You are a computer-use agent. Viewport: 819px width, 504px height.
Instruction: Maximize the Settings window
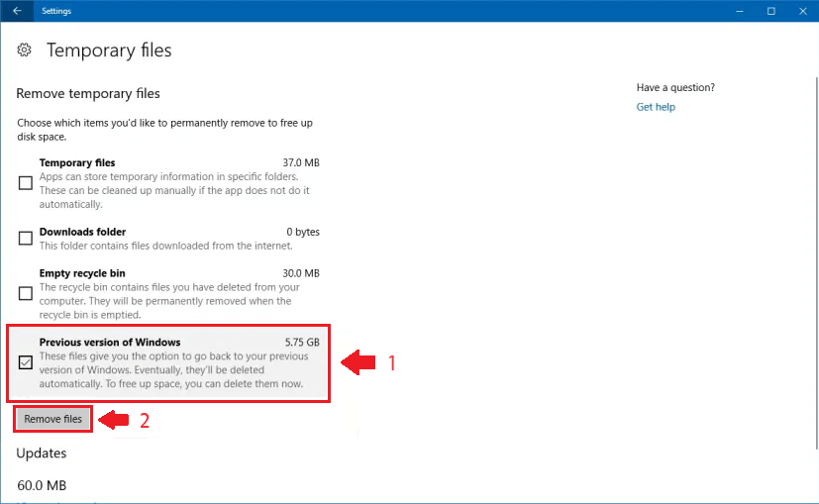point(770,11)
